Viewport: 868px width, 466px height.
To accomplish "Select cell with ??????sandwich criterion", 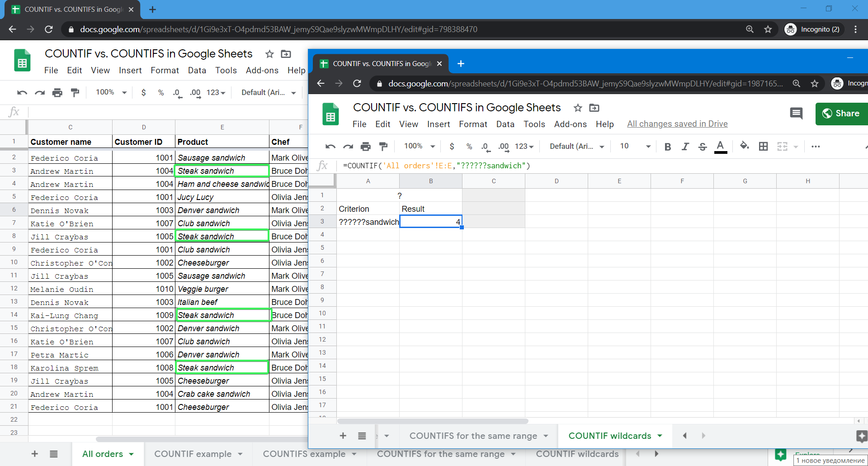I will click(368, 222).
